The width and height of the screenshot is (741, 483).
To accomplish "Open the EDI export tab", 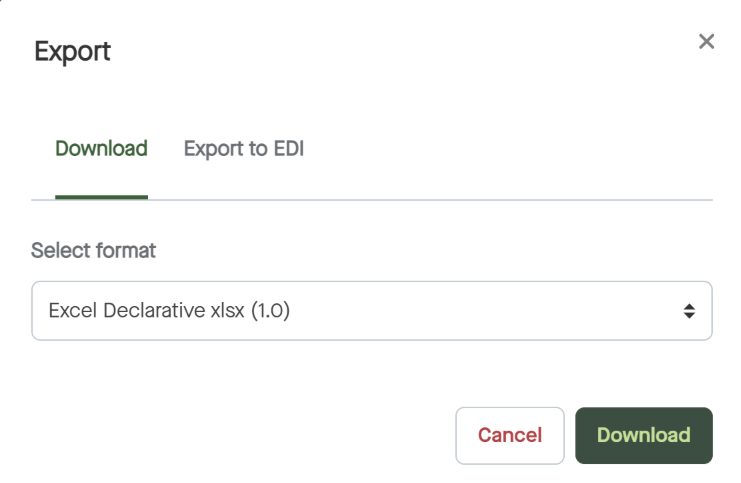I will point(244,149).
